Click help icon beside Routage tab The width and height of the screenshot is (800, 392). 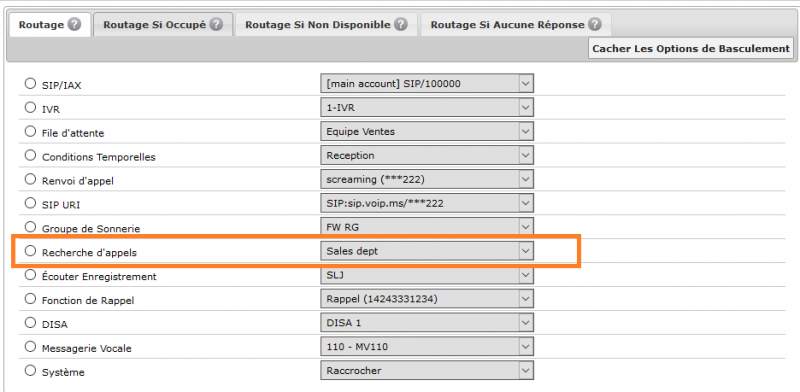tap(74, 24)
